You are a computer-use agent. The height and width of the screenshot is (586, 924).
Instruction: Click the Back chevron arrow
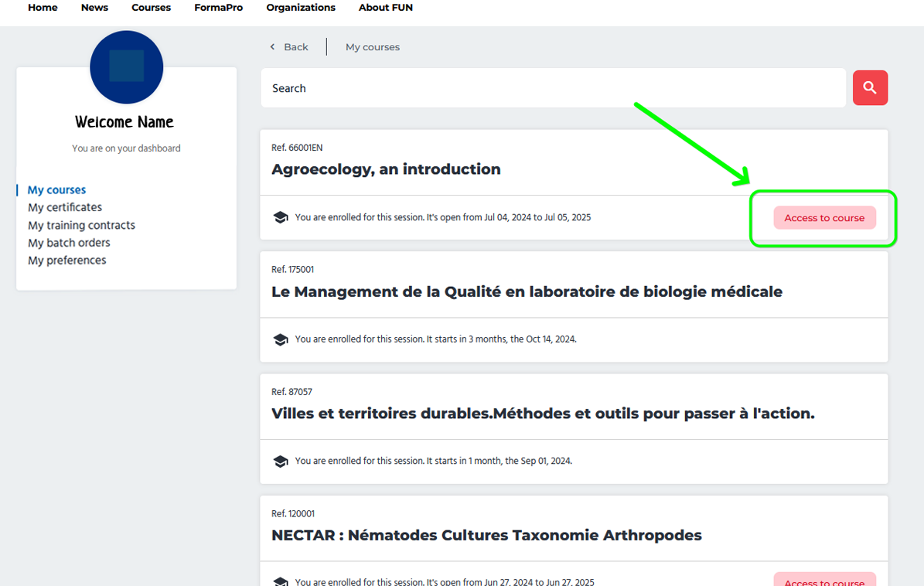click(x=272, y=47)
